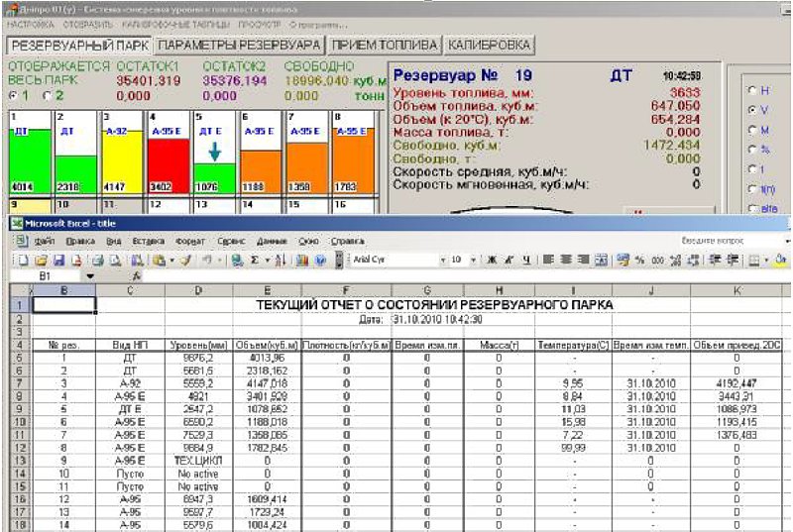Open КАЛИБРОВОЧНЫЕ ТАБЛИЦЫ menu
The width and height of the screenshot is (793, 532).
point(176,24)
